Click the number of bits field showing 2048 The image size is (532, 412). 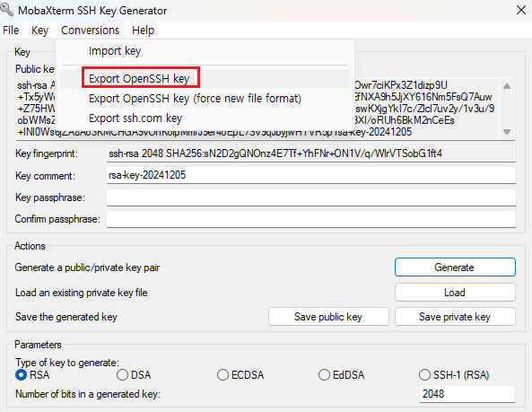pos(467,394)
